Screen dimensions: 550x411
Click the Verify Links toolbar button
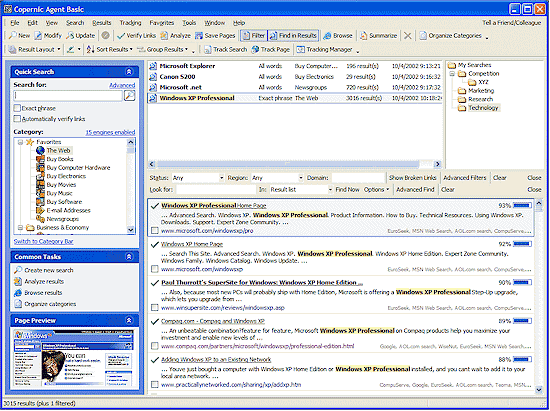pyautogui.click(x=137, y=35)
